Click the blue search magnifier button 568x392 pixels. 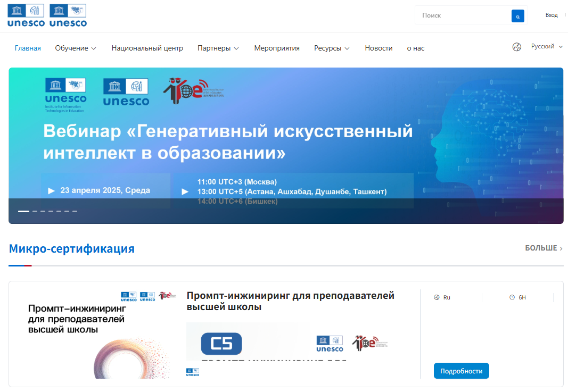(x=517, y=16)
